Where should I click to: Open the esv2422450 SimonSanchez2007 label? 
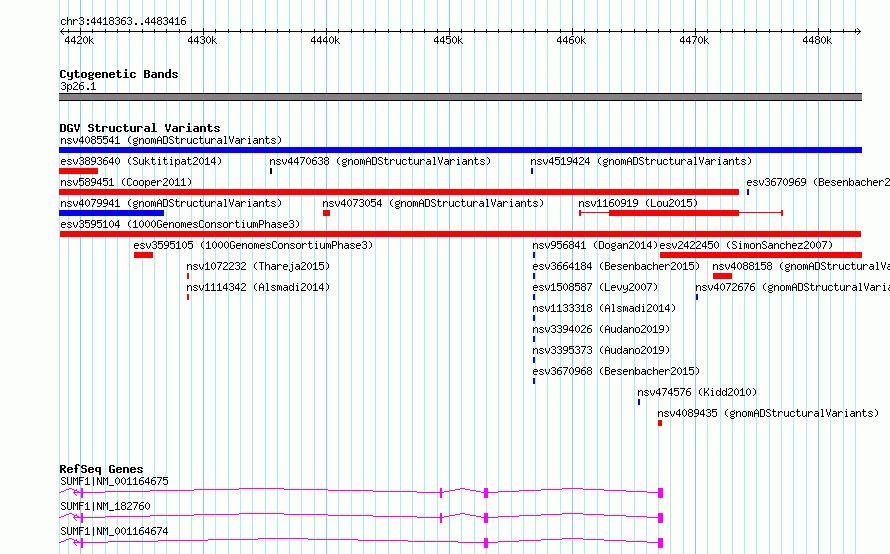[746, 245]
